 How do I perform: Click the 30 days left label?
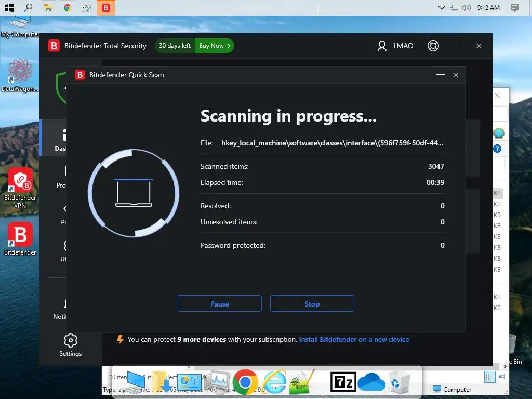click(175, 46)
